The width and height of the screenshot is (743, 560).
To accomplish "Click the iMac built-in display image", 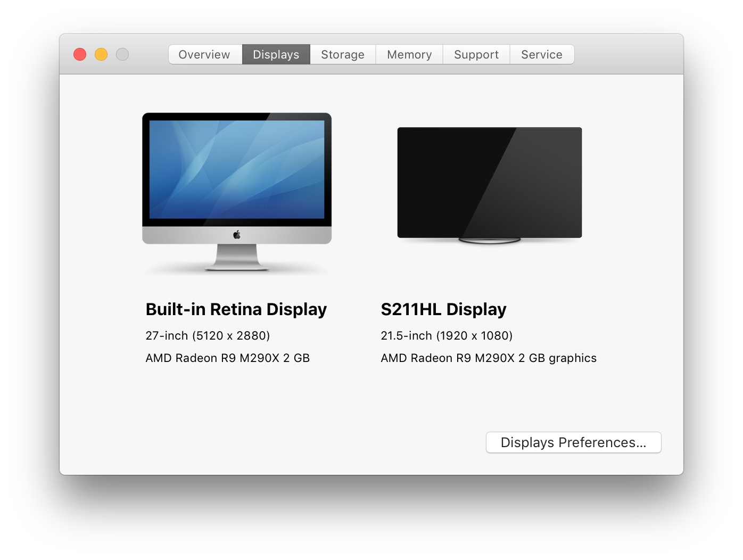I will [x=237, y=192].
